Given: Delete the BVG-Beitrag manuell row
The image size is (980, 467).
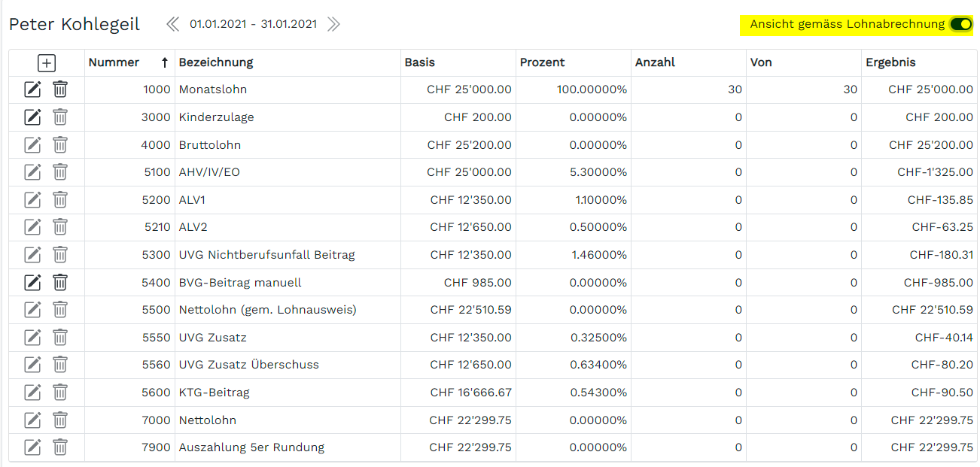Looking at the screenshot, I should click(60, 283).
